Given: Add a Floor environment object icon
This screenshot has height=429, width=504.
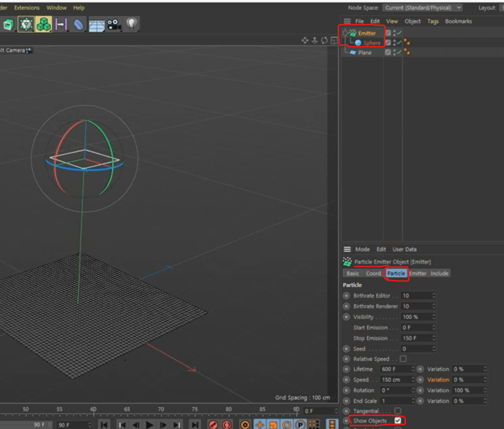Looking at the screenshot, I should (x=96, y=25).
